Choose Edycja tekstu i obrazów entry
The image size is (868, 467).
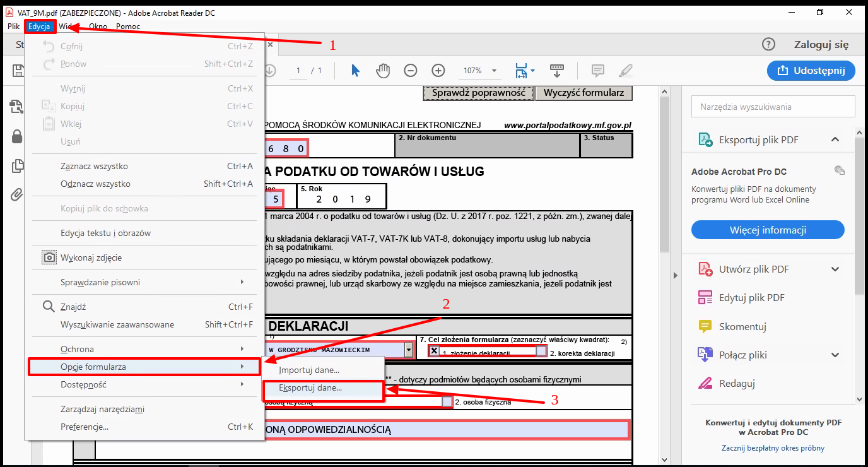[x=144, y=233]
